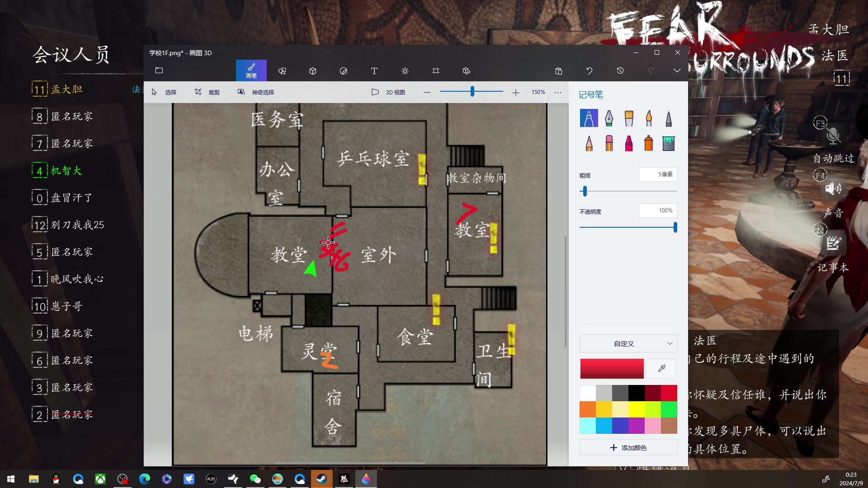Open the 3D shapes cube tab
868x488 pixels.
click(313, 71)
